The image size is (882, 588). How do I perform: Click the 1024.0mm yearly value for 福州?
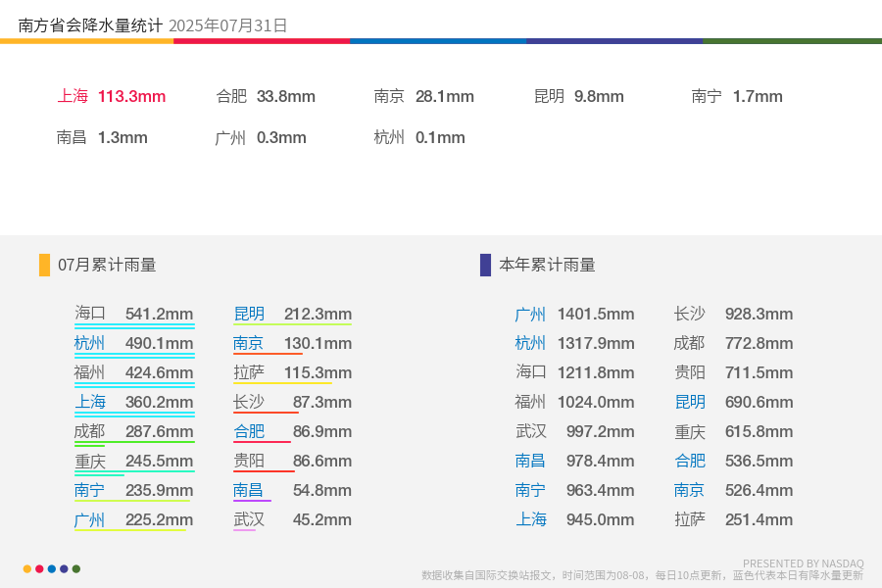pos(596,402)
